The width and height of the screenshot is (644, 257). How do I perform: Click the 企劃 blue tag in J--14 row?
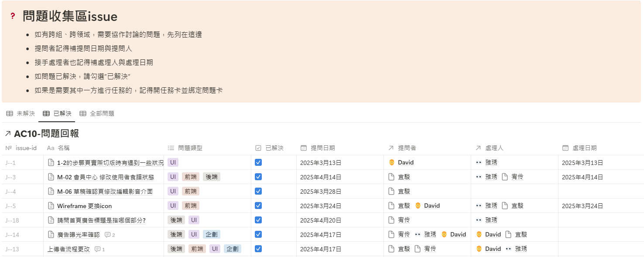point(212,235)
